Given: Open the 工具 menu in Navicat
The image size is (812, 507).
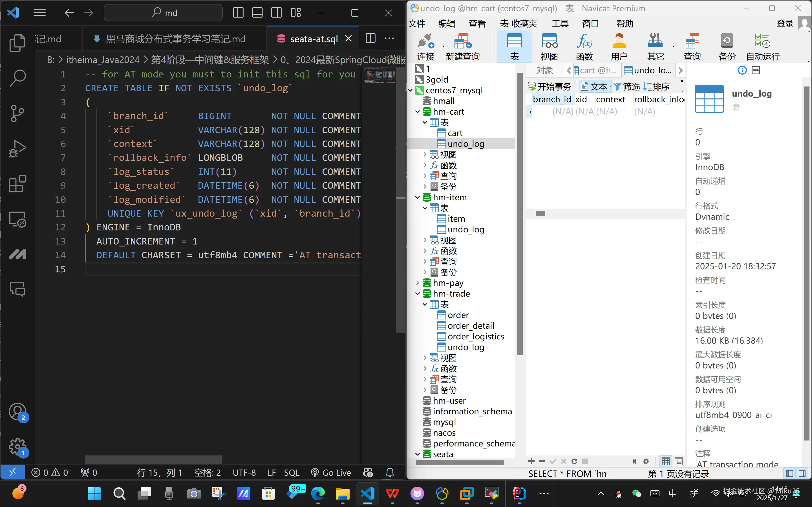Looking at the screenshot, I should coord(560,23).
